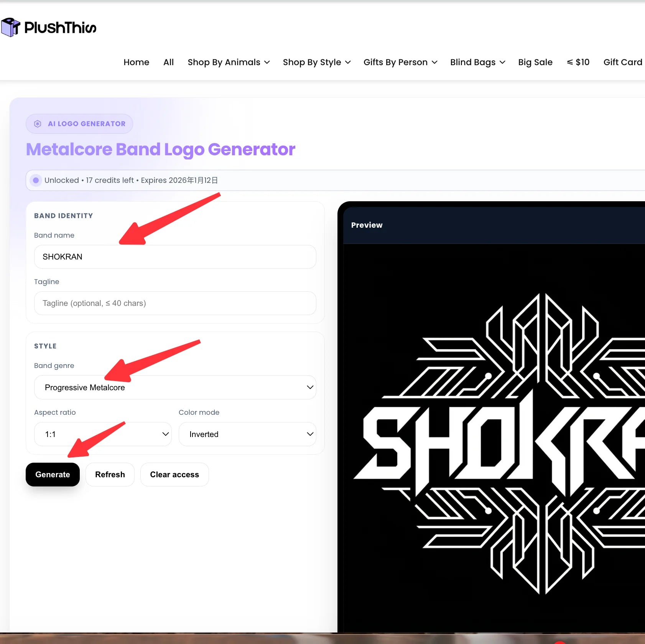
Task: Click the Band name input field
Action: click(175, 257)
